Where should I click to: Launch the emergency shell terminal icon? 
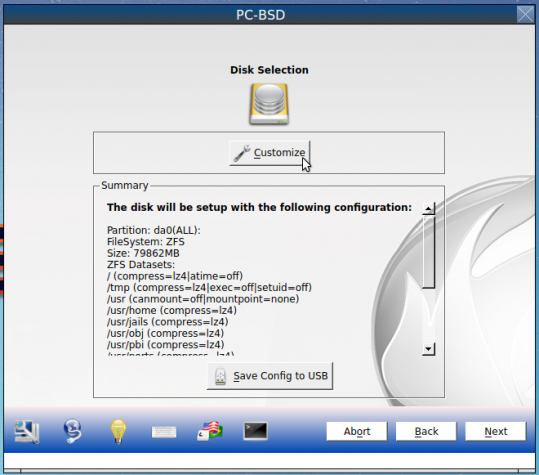pyautogui.click(x=255, y=431)
